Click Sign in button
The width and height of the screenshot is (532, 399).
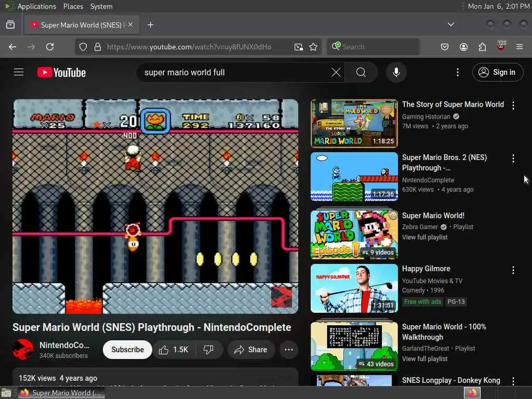pos(497,72)
